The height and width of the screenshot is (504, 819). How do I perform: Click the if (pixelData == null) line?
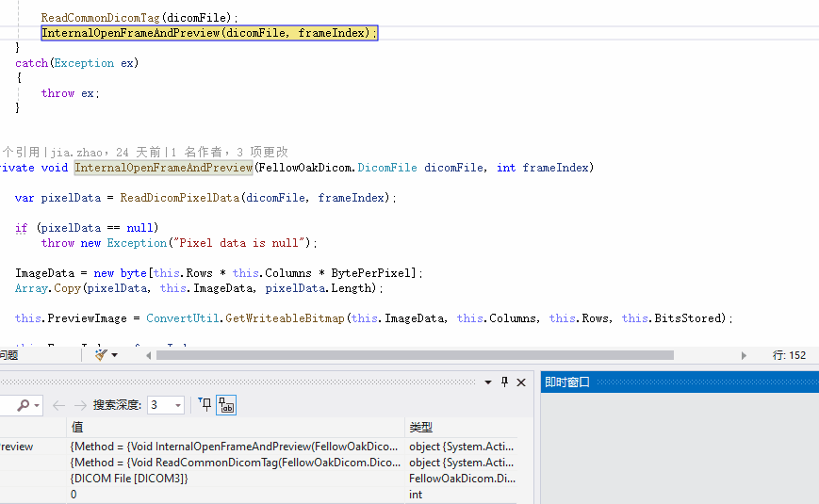click(x=87, y=228)
